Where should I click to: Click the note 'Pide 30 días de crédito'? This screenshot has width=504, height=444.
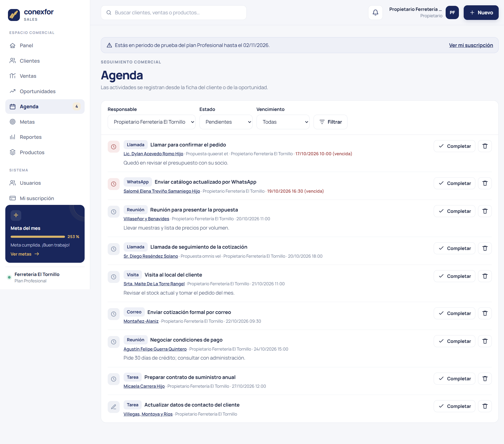(x=184, y=358)
